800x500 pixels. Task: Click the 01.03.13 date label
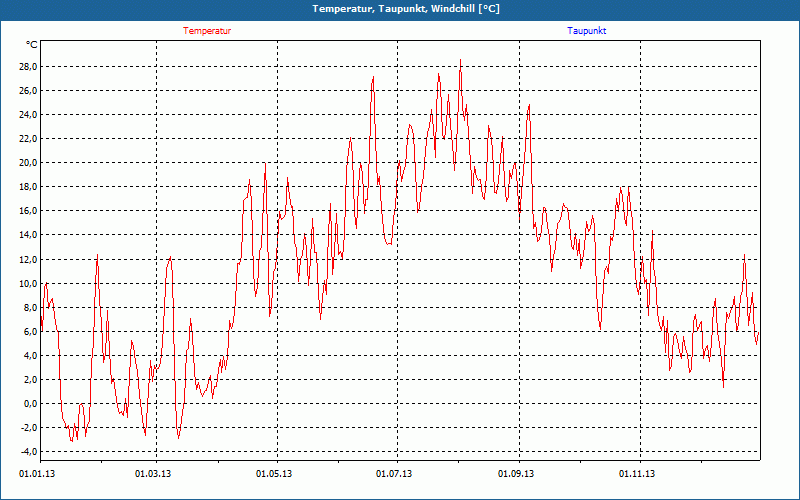(x=153, y=474)
